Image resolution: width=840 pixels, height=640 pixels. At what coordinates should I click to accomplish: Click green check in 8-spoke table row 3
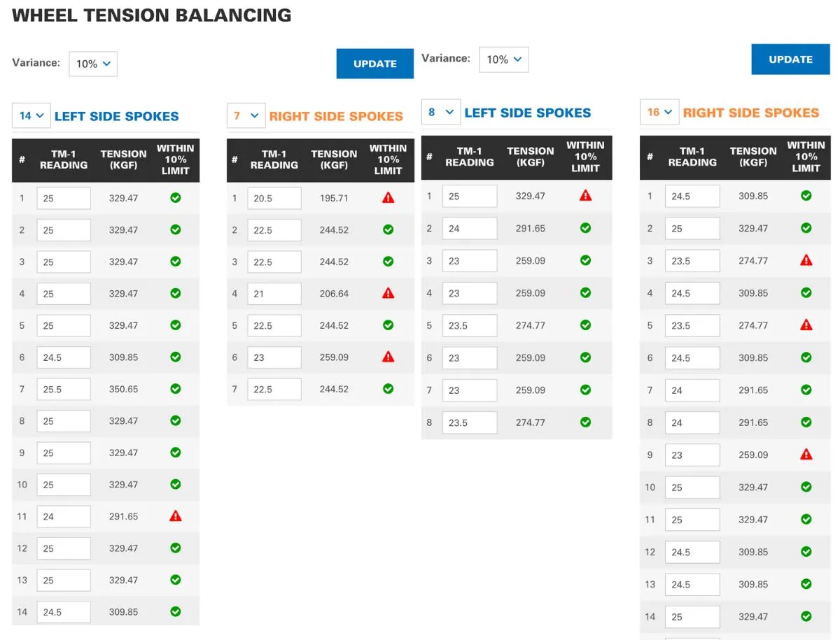click(x=586, y=260)
